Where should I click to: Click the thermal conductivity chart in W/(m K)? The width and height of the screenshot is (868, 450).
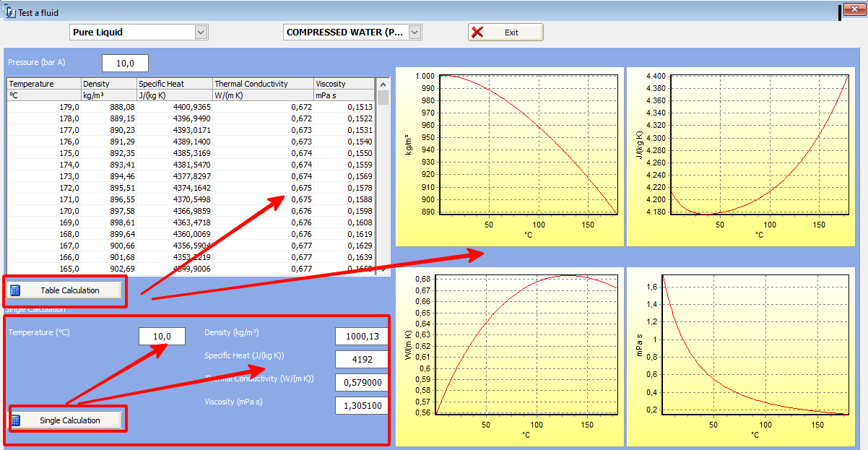click(509, 356)
